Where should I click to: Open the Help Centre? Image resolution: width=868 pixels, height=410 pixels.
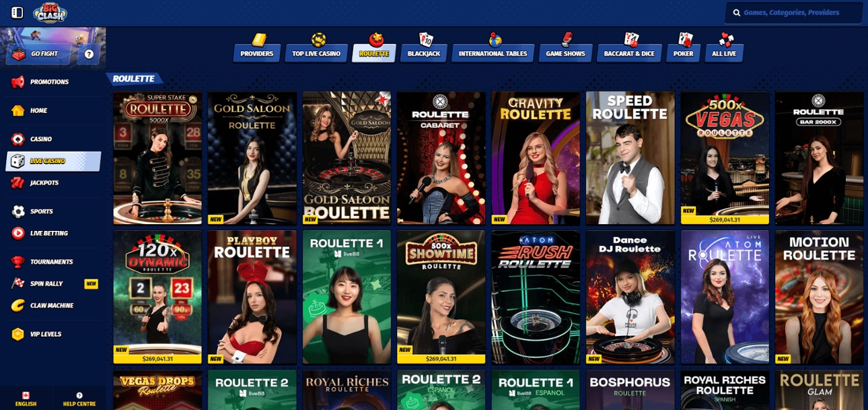coord(79,399)
